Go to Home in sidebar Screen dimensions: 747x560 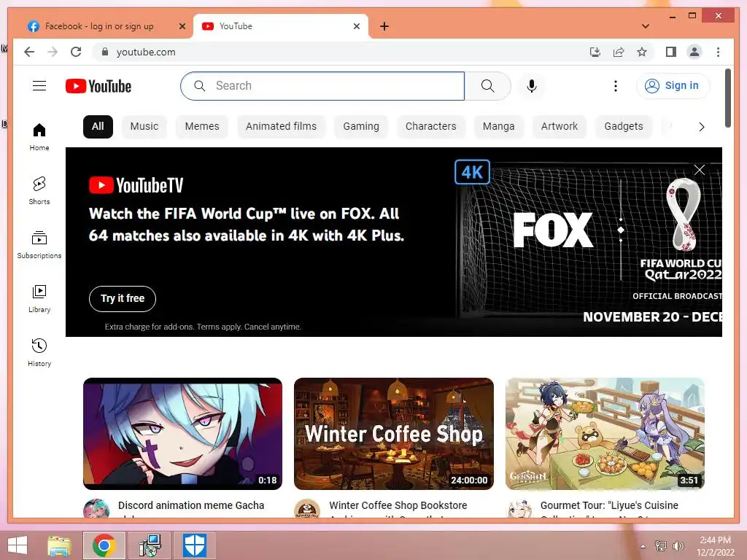click(x=39, y=136)
